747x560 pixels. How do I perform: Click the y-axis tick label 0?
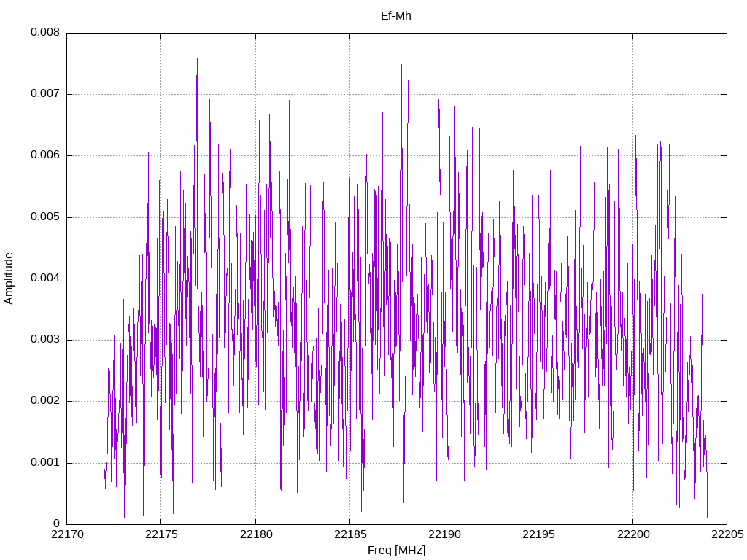pos(57,524)
